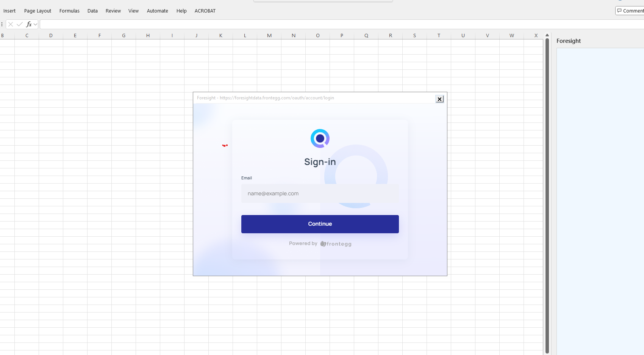Click the Comments button
Screen dimensions: 644x355
point(630,11)
